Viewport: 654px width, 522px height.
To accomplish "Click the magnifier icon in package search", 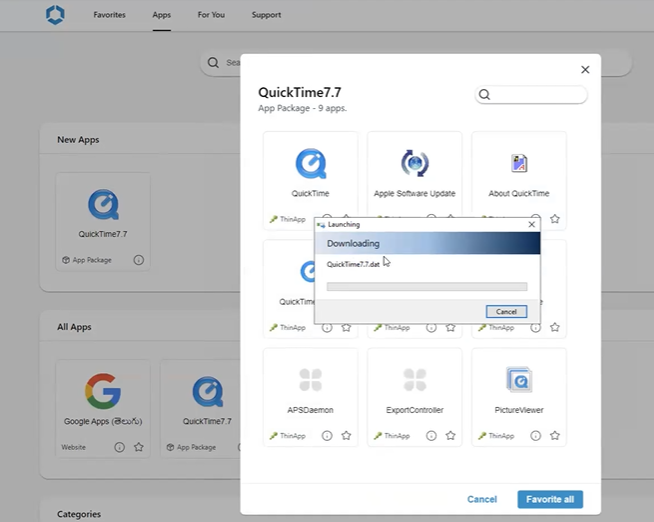I will tap(484, 95).
